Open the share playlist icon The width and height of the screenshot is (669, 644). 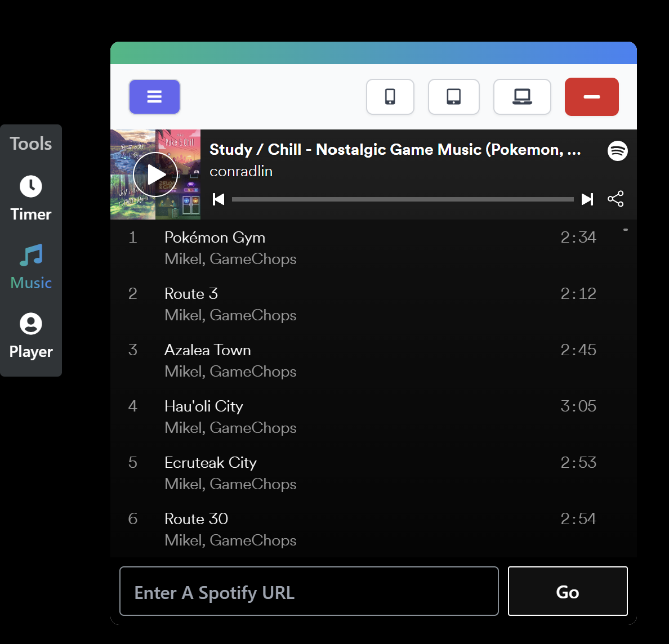point(616,199)
